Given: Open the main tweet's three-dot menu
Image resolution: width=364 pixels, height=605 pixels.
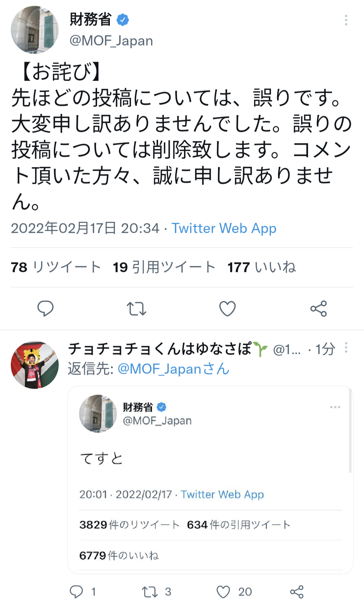Looking at the screenshot, I should pos(346,20).
